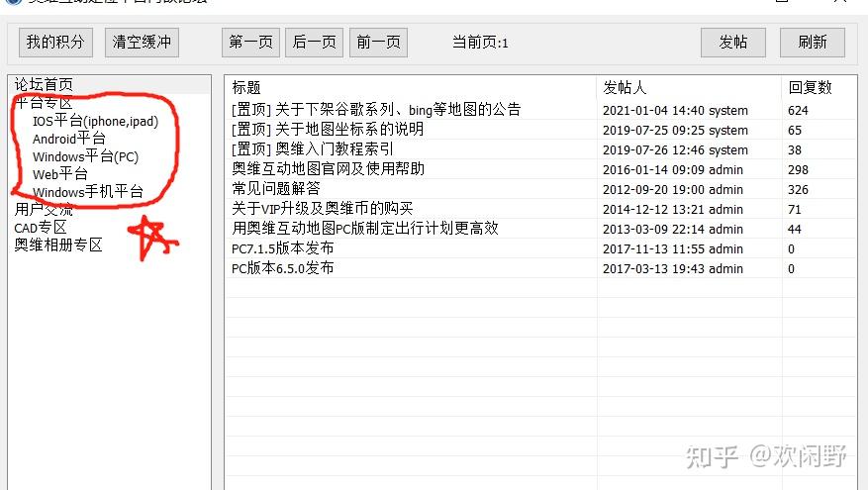
Task: Click reply count 298
Action: [x=798, y=169]
